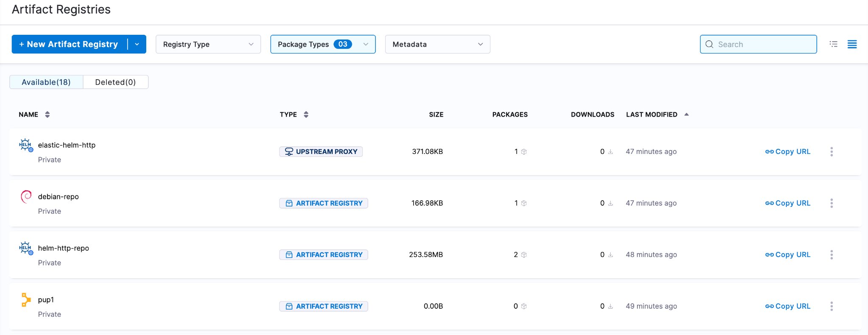This screenshot has width=868, height=335.
Task: Open the kebab menu for pup1
Action: (x=832, y=306)
